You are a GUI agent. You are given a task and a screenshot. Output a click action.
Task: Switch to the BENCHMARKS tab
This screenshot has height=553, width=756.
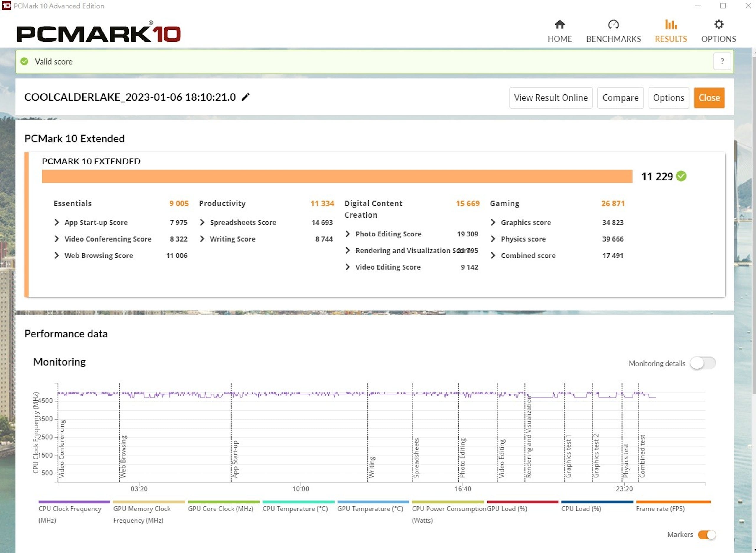click(x=613, y=32)
